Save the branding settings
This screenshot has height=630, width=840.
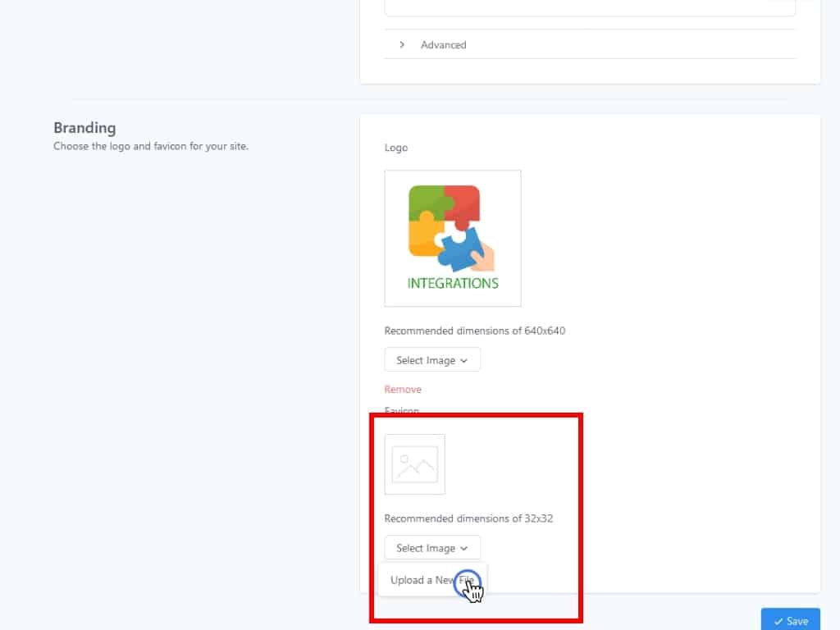[790, 621]
